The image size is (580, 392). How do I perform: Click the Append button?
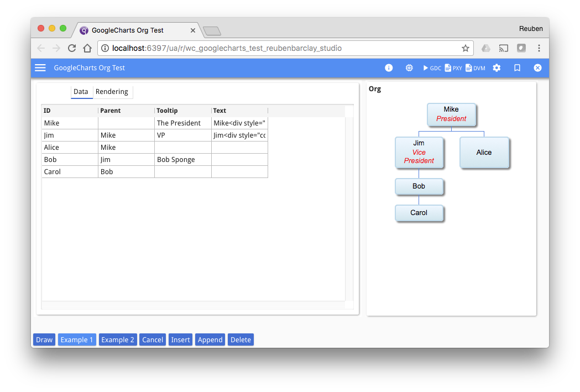coord(210,339)
